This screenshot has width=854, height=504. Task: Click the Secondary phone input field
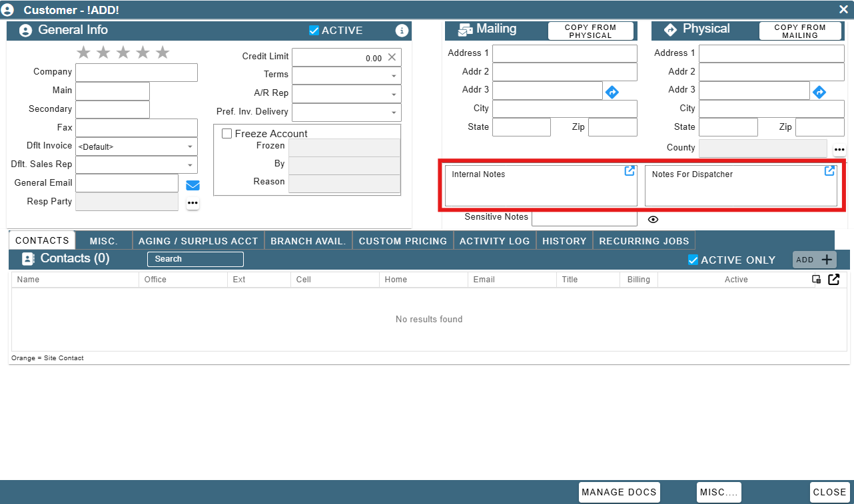pos(113,110)
